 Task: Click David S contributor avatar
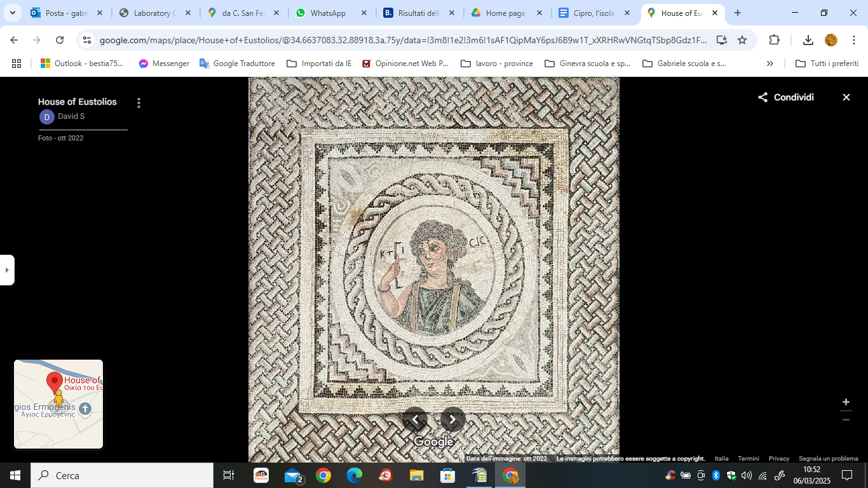point(46,117)
